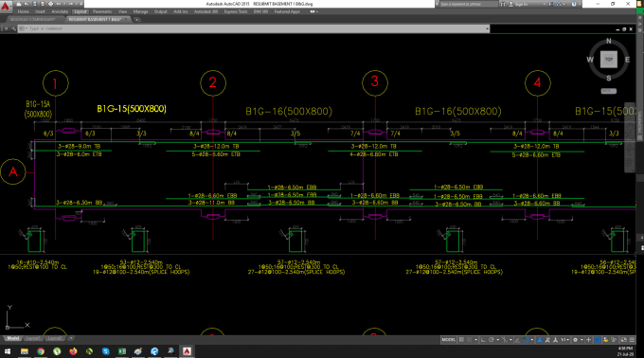Open the Workspace switching gear icon
Screen dimensions: 644x358
576,340
